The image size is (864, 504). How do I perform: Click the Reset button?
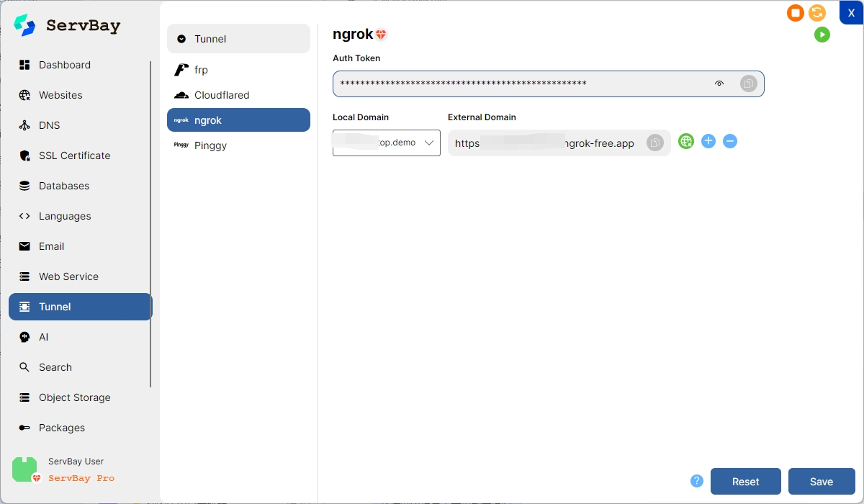[746, 482]
